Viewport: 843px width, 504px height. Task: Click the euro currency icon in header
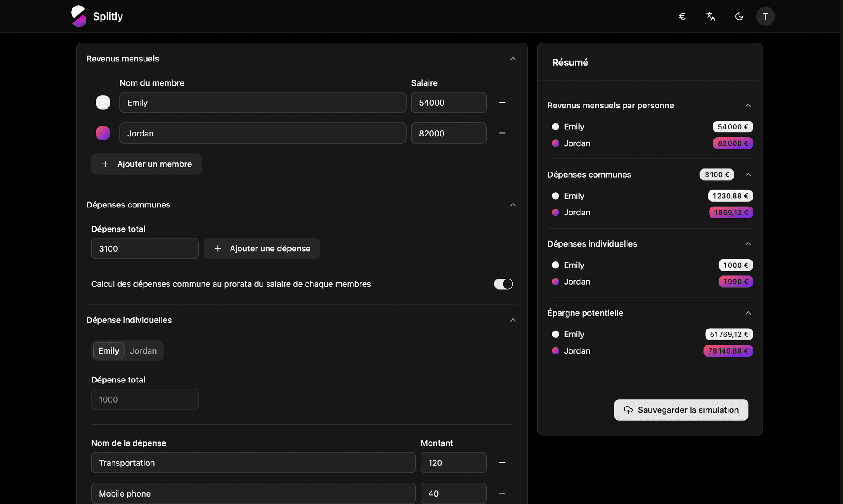pyautogui.click(x=682, y=16)
